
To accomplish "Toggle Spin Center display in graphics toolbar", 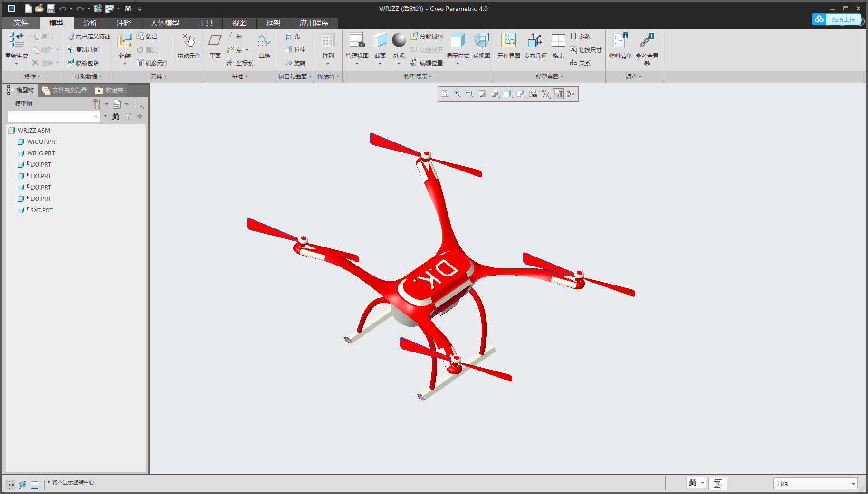I will point(571,94).
